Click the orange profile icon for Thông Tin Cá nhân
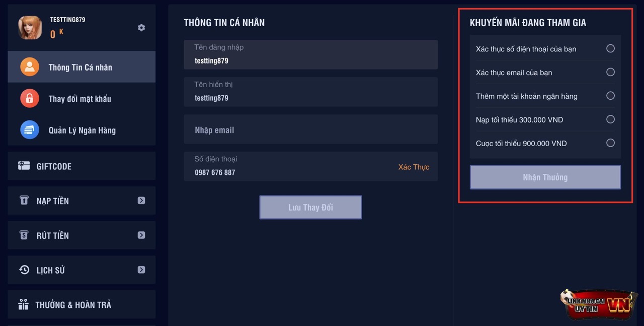The image size is (644, 326). click(30, 67)
